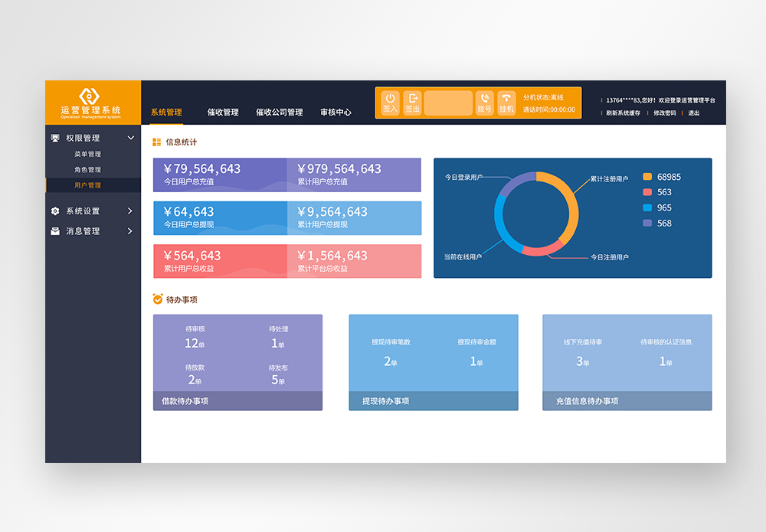The height and width of the screenshot is (532, 766).
Task: Click the 刷新系统缓存 link
Action: 623,113
